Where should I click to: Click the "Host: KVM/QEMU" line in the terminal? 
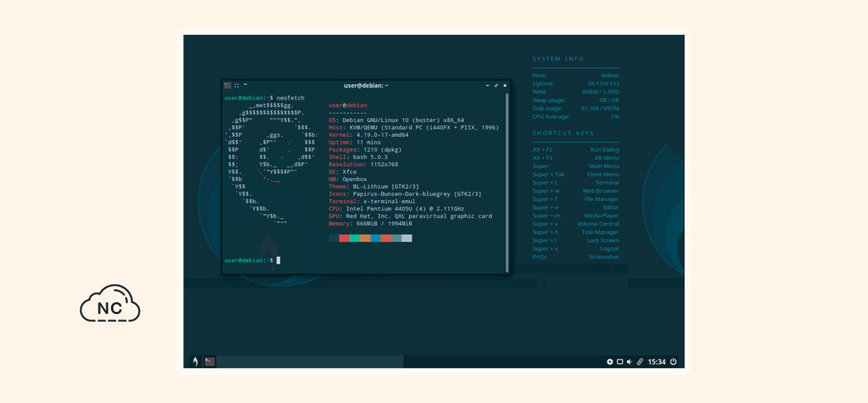pyautogui.click(x=414, y=128)
